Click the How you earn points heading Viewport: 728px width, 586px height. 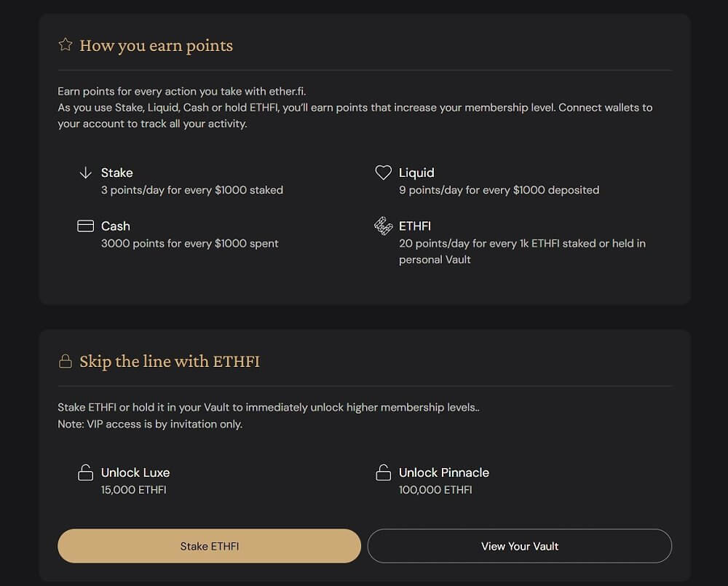point(156,46)
